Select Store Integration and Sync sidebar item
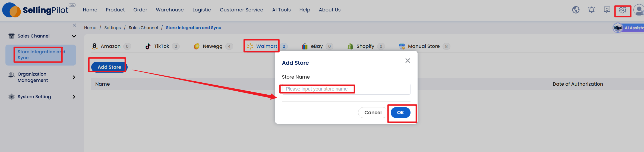The height and width of the screenshot is (152, 644). pos(41,55)
